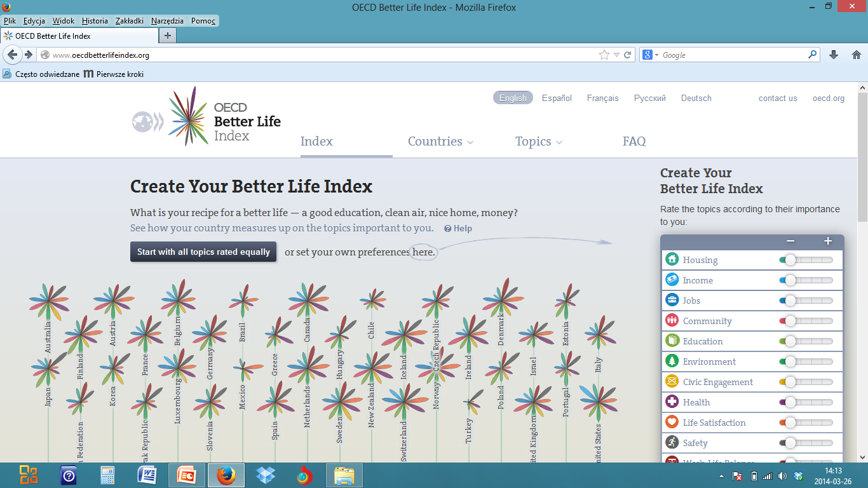Click the browser Forward arrow button
This screenshot has width=868, height=488.
point(28,55)
